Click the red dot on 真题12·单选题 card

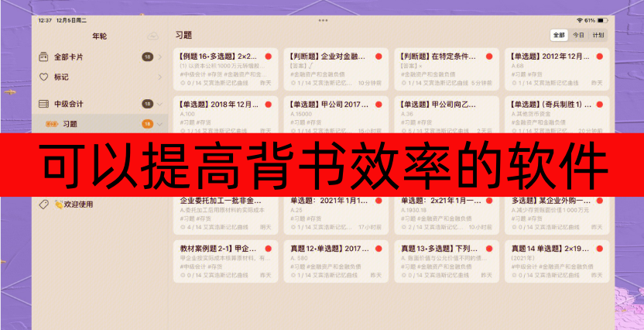(x=379, y=249)
